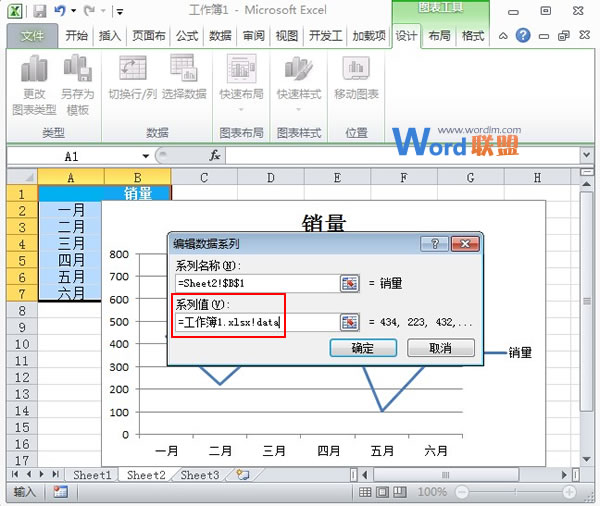Click the OK (确定) button in dialog
600x506 pixels.
363,348
